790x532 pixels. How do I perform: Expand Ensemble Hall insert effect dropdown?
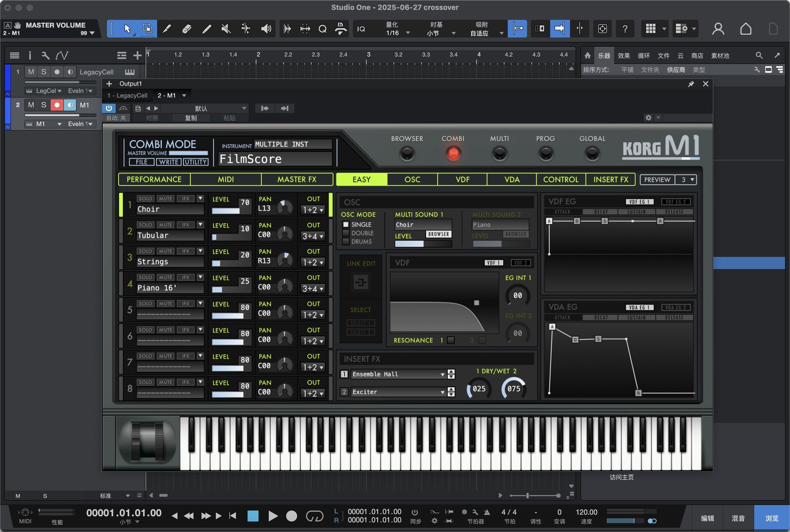click(x=442, y=374)
